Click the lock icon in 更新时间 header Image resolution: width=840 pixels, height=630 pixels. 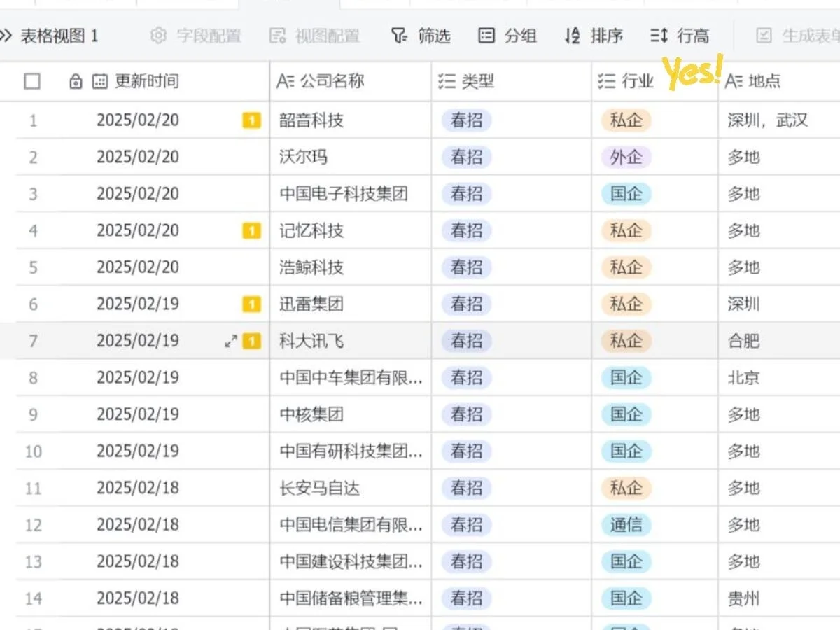(76, 82)
